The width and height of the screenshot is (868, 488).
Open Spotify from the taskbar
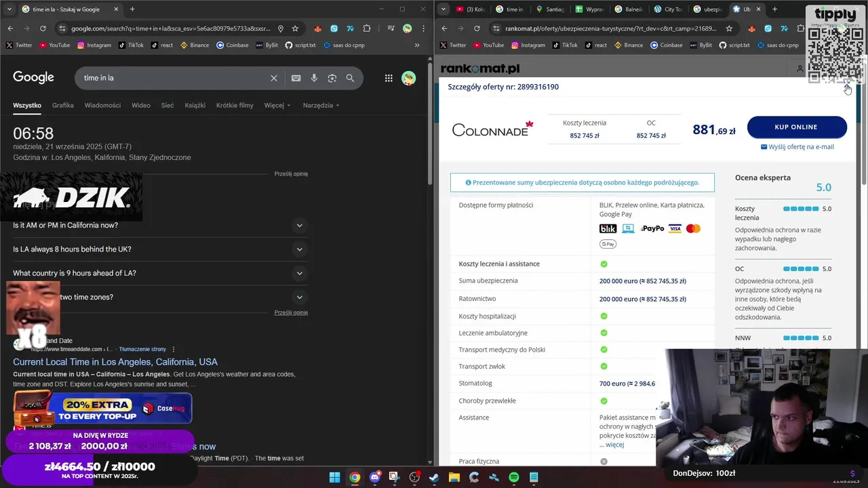(514, 477)
